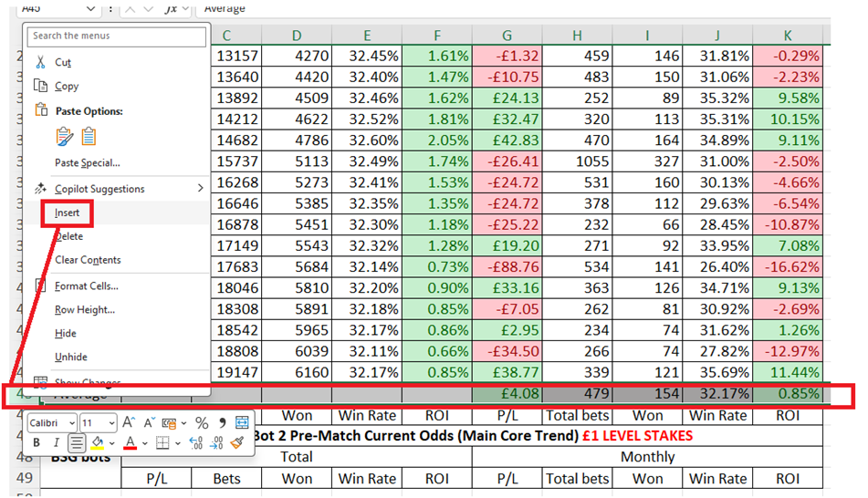
Task: Toggle Italic in the mini toolbar
Action: pos(57,443)
